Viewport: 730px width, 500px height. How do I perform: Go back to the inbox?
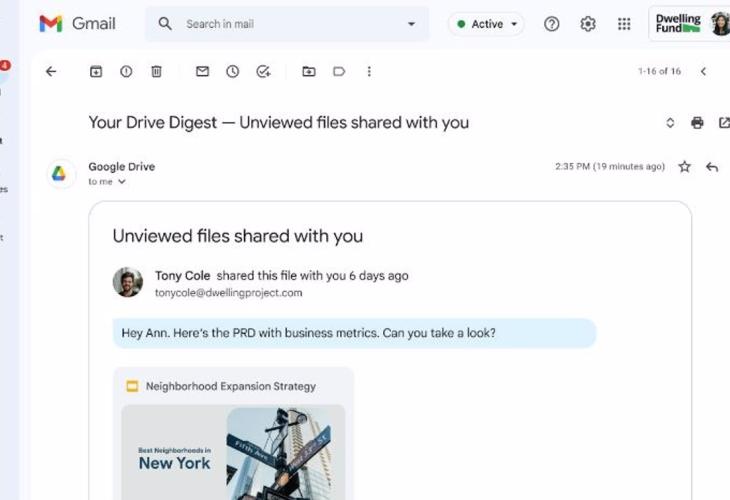pyautogui.click(x=51, y=72)
